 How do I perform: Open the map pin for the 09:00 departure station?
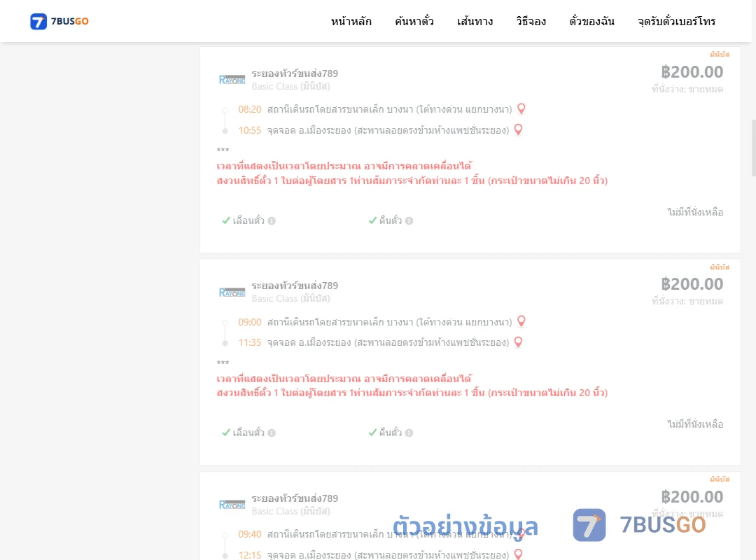pos(521,321)
